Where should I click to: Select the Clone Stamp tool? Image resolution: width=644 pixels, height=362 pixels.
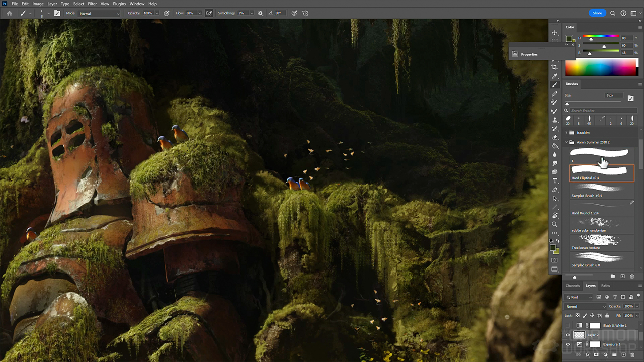[555, 120]
